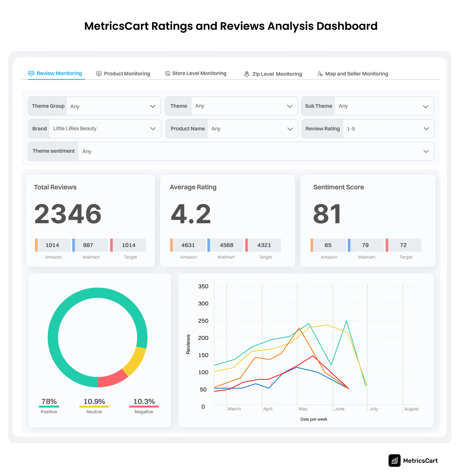Click the 65 Amazon sentiment score value
Viewport: 462px width, 476px height.
328,245
